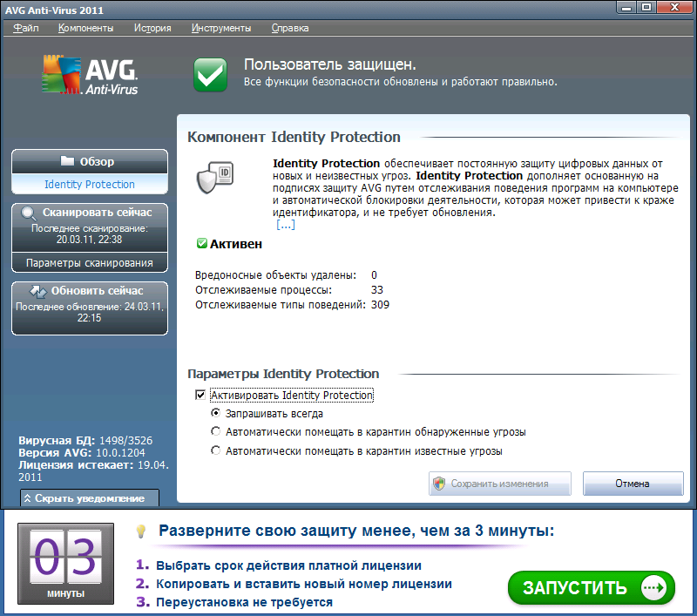Maximize the AVG window

(x=646, y=7)
